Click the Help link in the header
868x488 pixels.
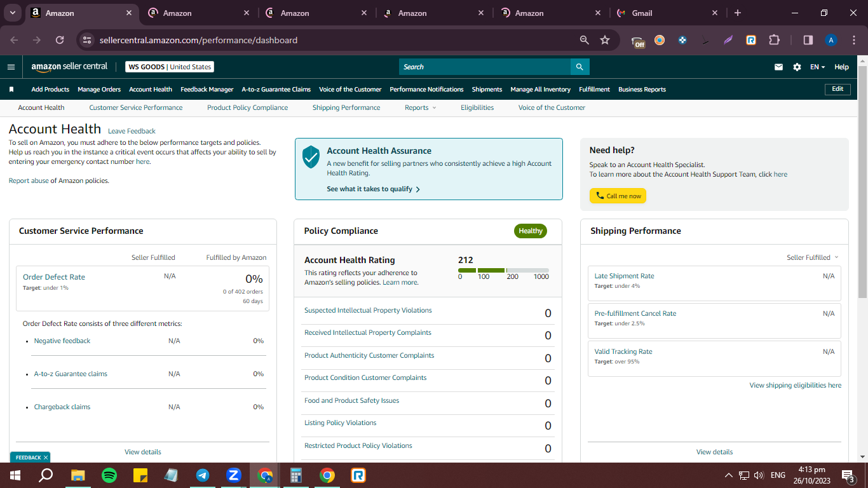click(x=841, y=67)
